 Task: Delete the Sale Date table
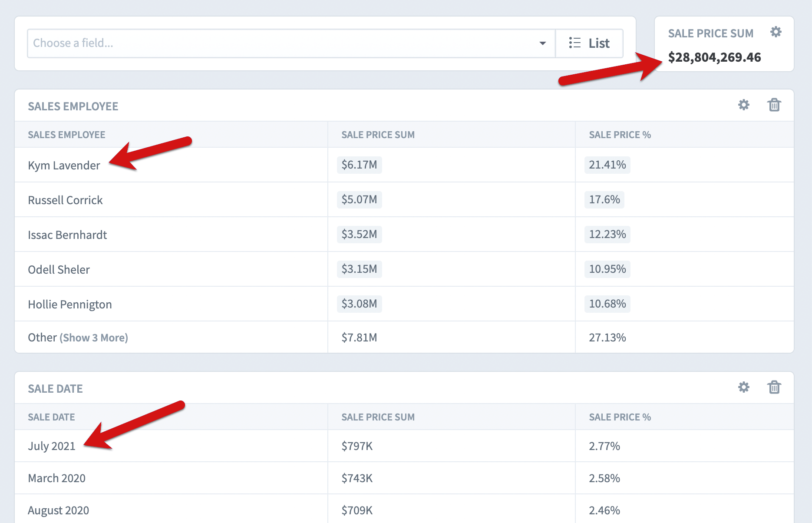[774, 387]
